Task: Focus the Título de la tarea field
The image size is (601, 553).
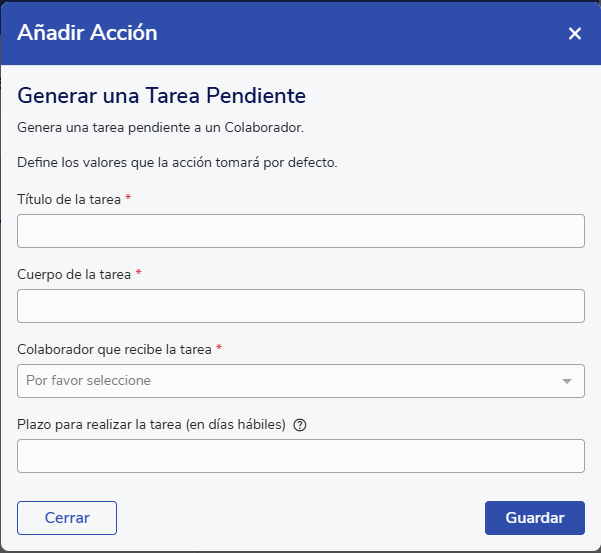Action: [300, 231]
